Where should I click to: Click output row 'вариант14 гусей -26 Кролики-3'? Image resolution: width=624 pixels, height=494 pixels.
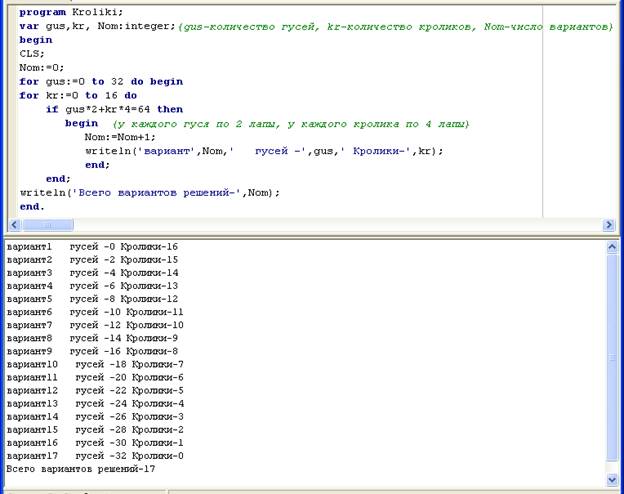point(95,417)
